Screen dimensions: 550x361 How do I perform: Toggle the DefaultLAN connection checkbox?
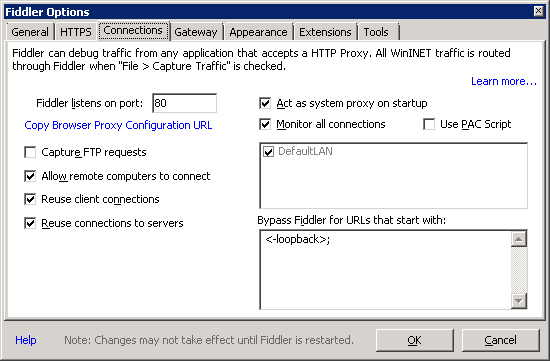click(x=269, y=152)
